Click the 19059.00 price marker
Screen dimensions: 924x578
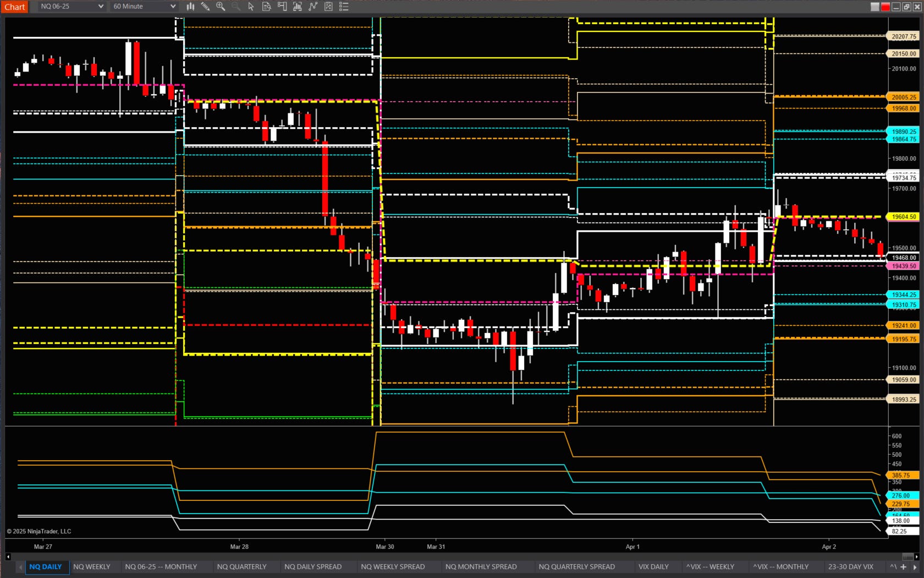(904, 379)
